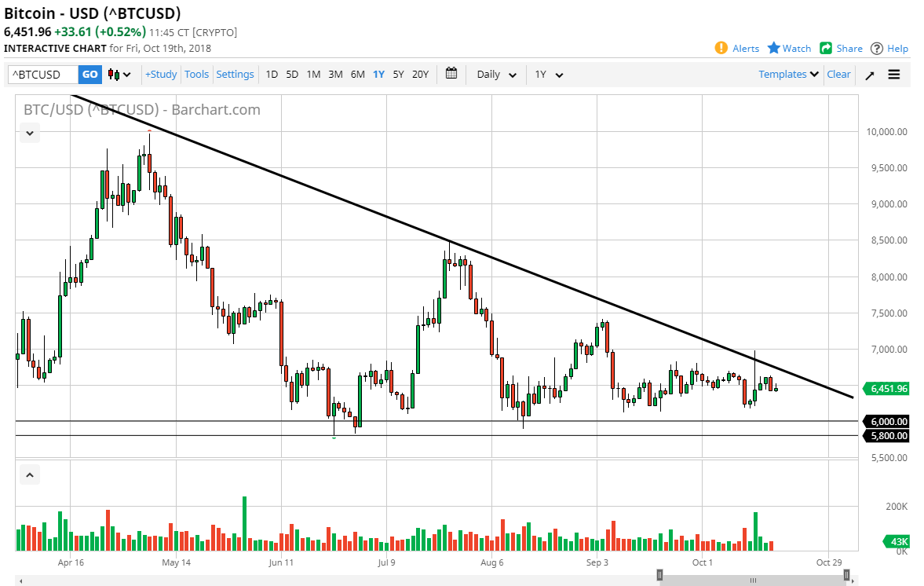
Task: Open the chart hamburger menu
Action: click(893, 74)
